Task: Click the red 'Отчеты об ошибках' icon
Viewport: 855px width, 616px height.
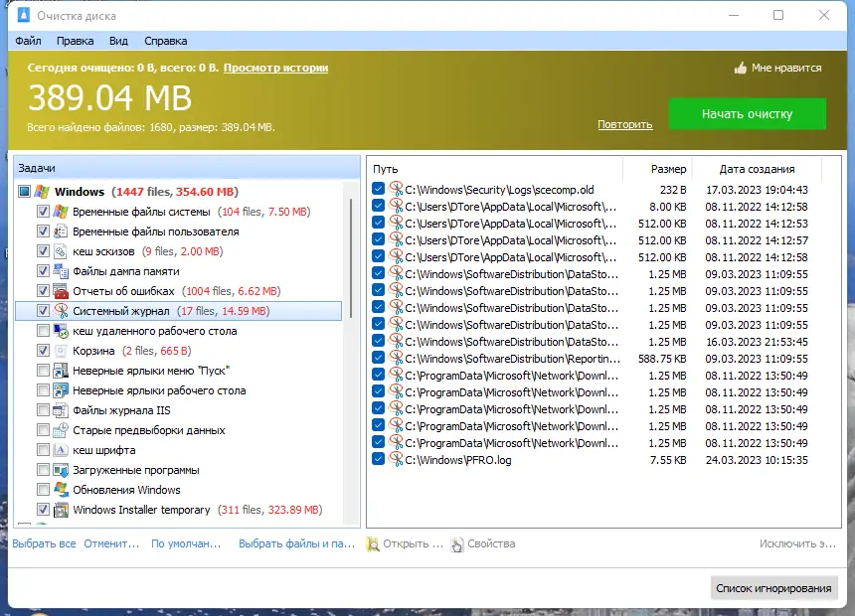Action: [x=61, y=291]
